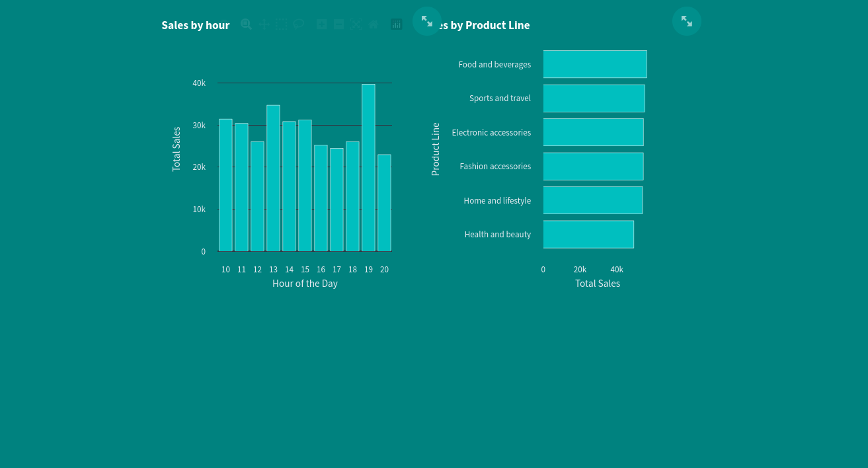Image resolution: width=868 pixels, height=468 pixels.
Task: Reset axes using the home icon
Action: tap(373, 24)
